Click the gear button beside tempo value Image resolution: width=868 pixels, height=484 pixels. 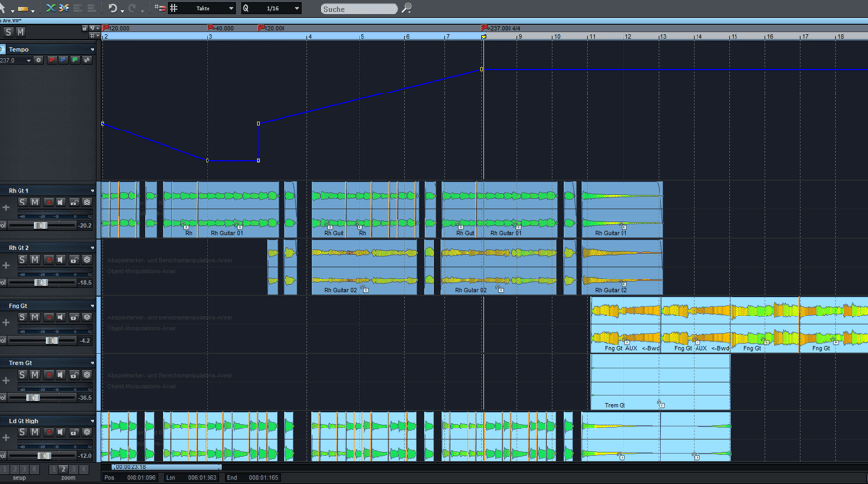38,60
